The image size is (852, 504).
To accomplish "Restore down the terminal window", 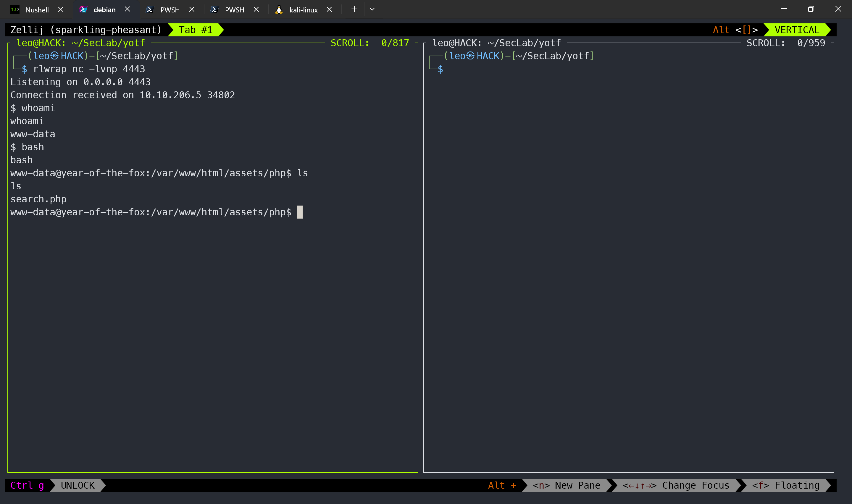I will point(811,9).
